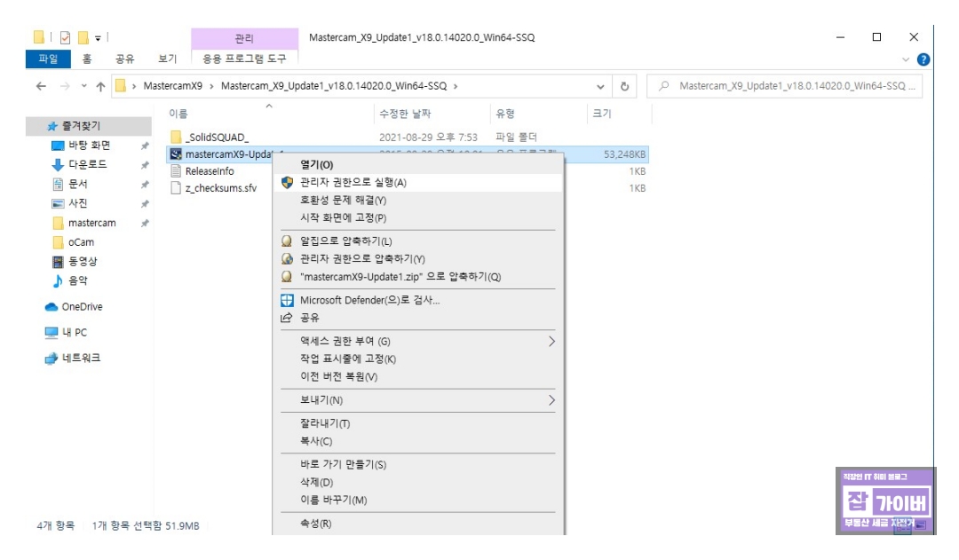Select the mastercamX9-Update1 application icon

(x=176, y=154)
